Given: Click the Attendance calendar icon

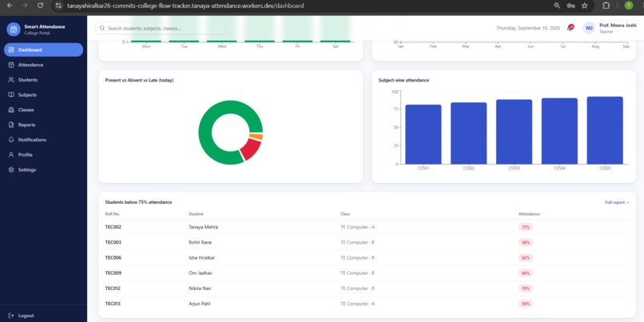Looking at the screenshot, I should [x=11, y=65].
